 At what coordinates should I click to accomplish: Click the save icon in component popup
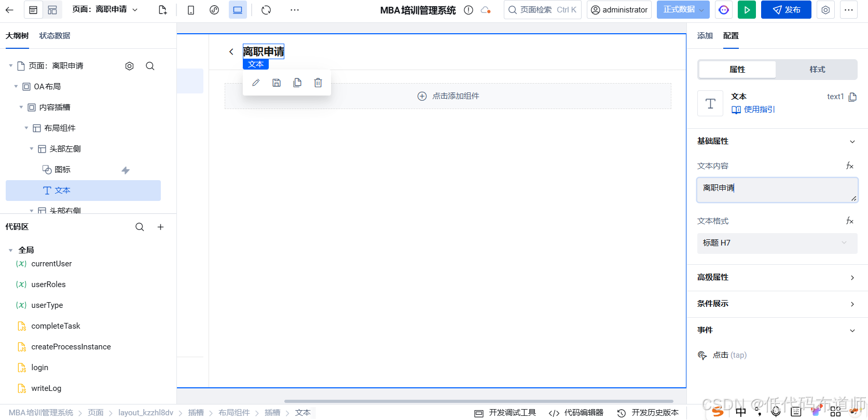click(277, 83)
